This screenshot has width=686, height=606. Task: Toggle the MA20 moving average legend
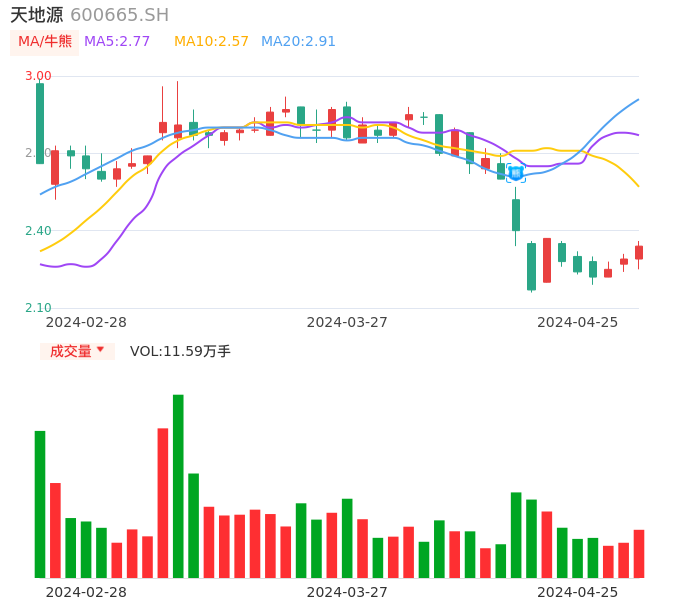click(x=298, y=41)
